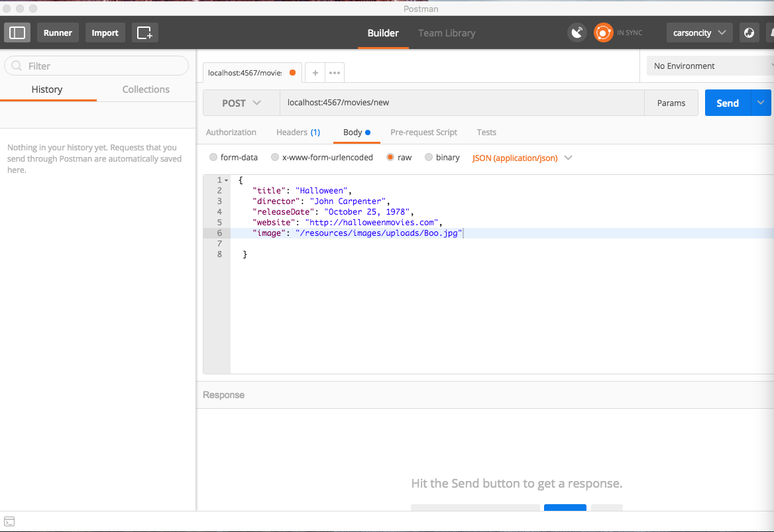The image size is (774, 532).
Task: Open the History sidebar tab
Action: click(x=47, y=89)
